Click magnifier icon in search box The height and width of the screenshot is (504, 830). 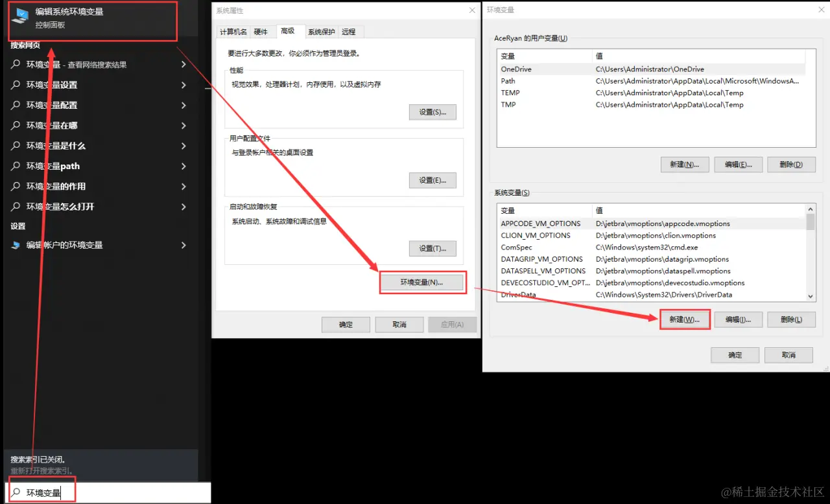click(16, 493)
